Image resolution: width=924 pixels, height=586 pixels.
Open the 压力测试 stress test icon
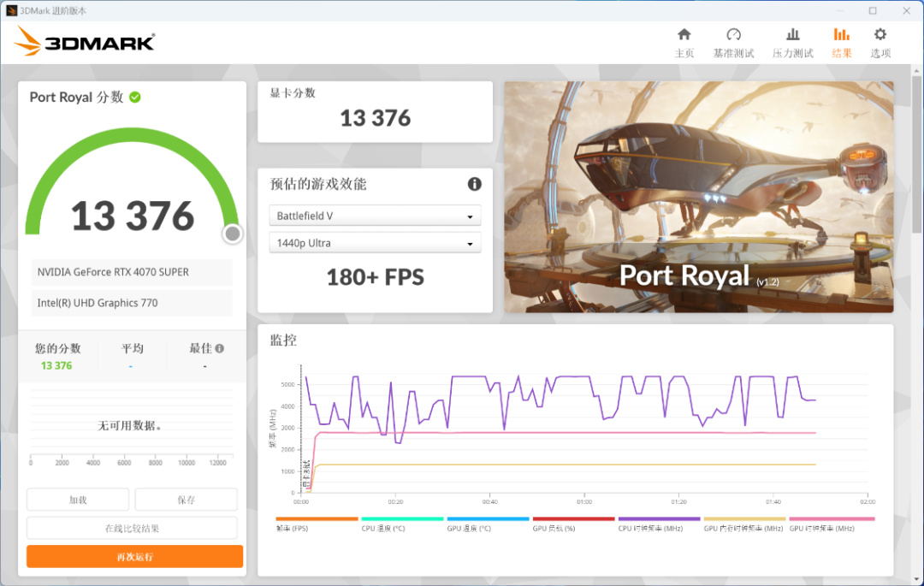click(792, 34)
